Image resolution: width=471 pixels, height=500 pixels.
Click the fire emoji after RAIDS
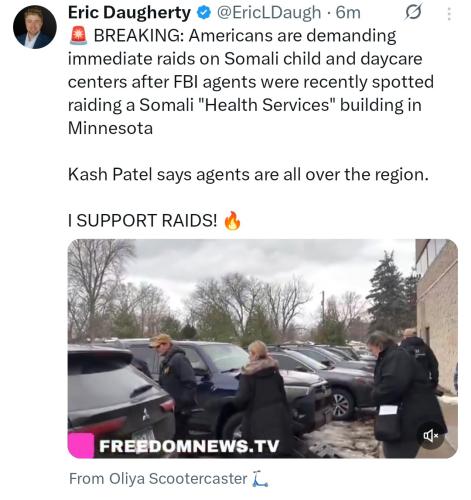pyautogui.click(x=232, y=221)
